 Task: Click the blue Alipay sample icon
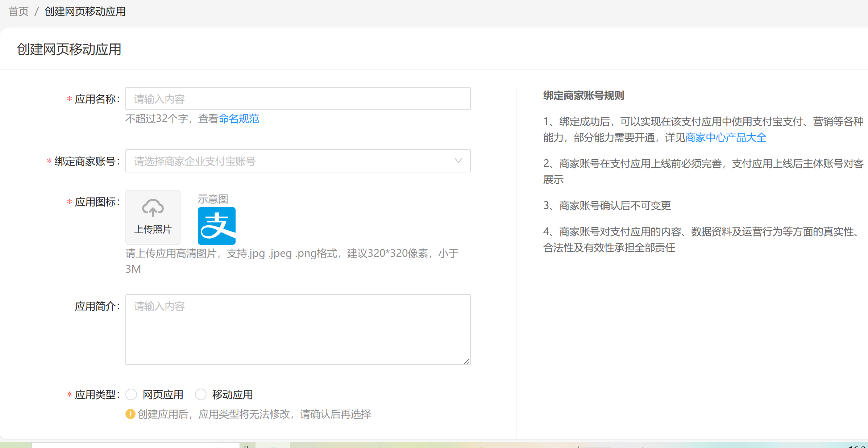(217, 226)
